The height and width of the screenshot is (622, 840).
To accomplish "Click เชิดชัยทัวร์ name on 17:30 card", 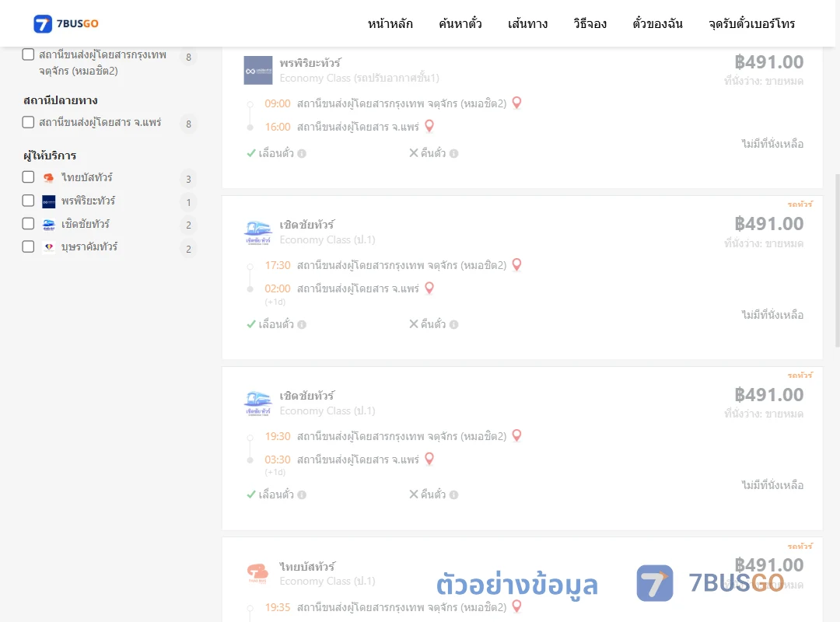I will tap(307, 225).
